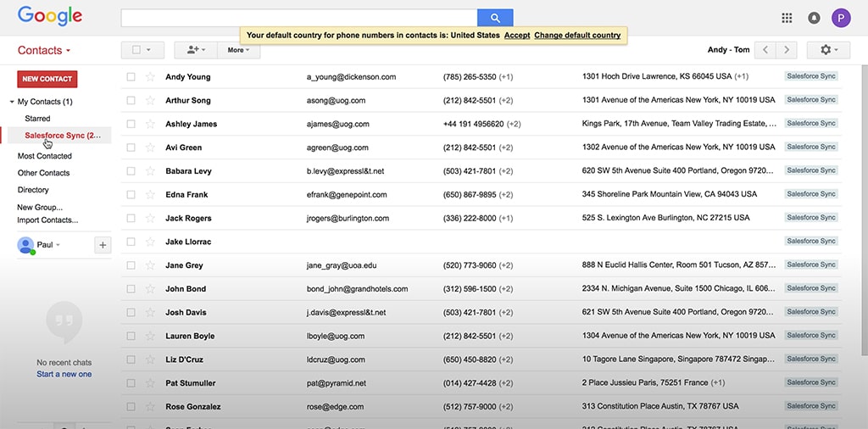Check the box for Arthur Song
Viewport: 868px width, 429px height.
(x=131, y=100)
